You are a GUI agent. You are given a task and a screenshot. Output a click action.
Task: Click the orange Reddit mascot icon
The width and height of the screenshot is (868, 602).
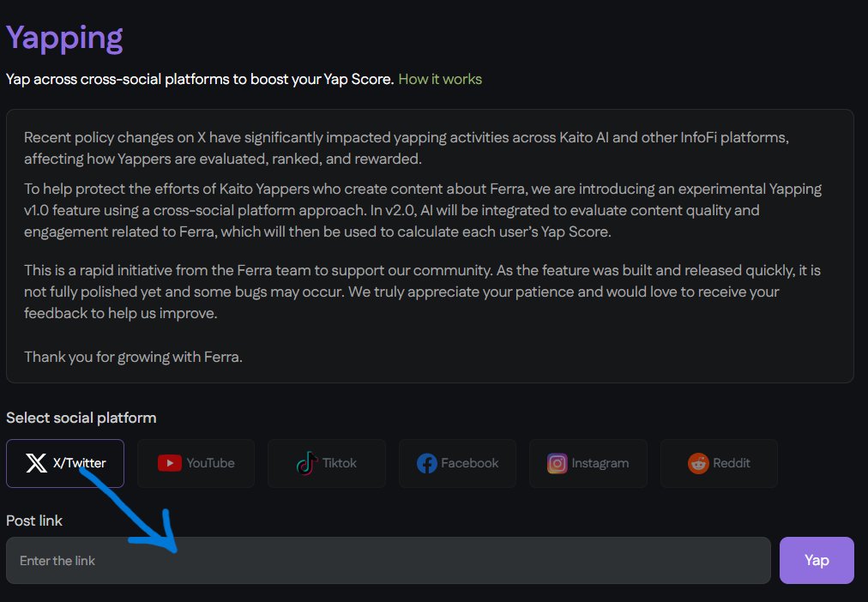pos(699,463)
